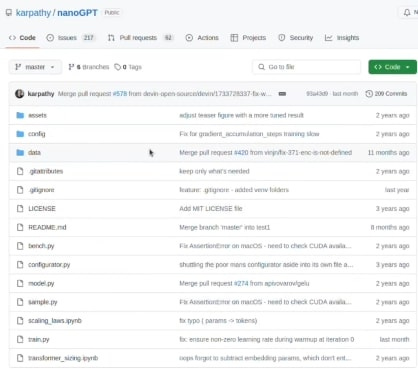Screen dimensions: 418x369
Task: Click the configurator.py file icon
Action: 20,265
